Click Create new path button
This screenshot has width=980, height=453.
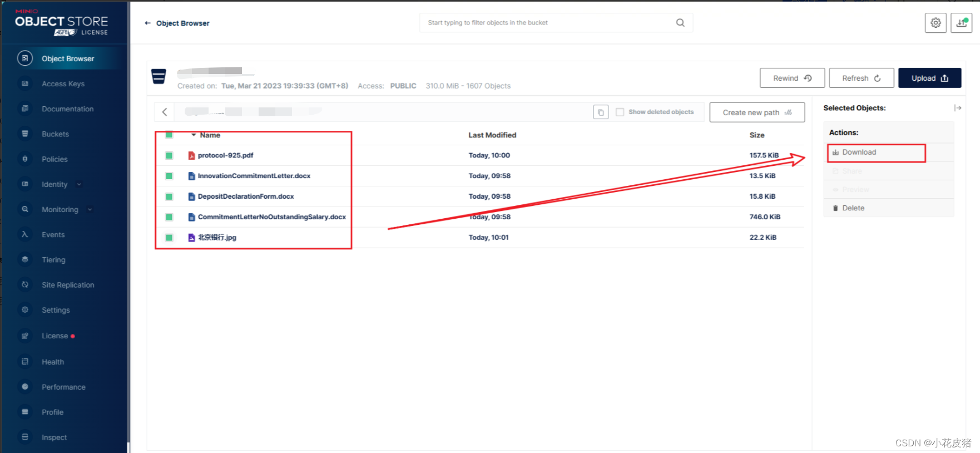(x=757, y=112)
